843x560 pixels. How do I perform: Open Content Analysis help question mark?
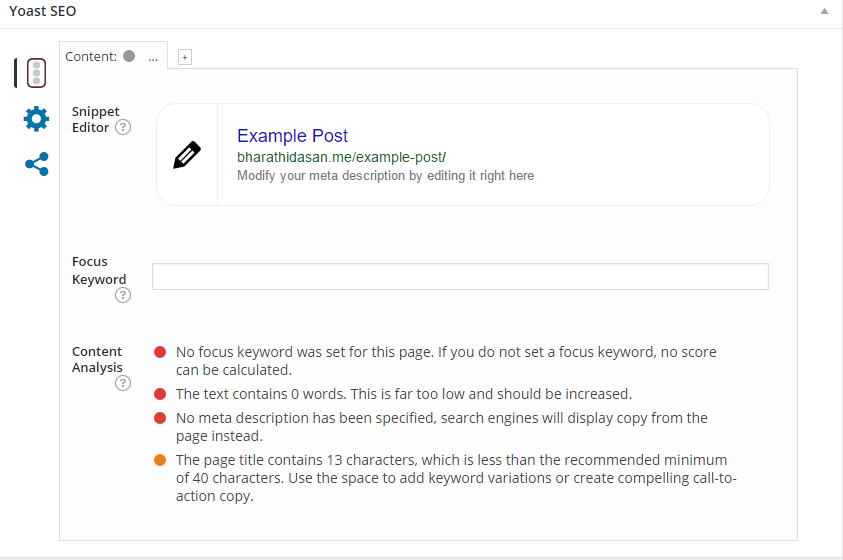tap(123, 383)
